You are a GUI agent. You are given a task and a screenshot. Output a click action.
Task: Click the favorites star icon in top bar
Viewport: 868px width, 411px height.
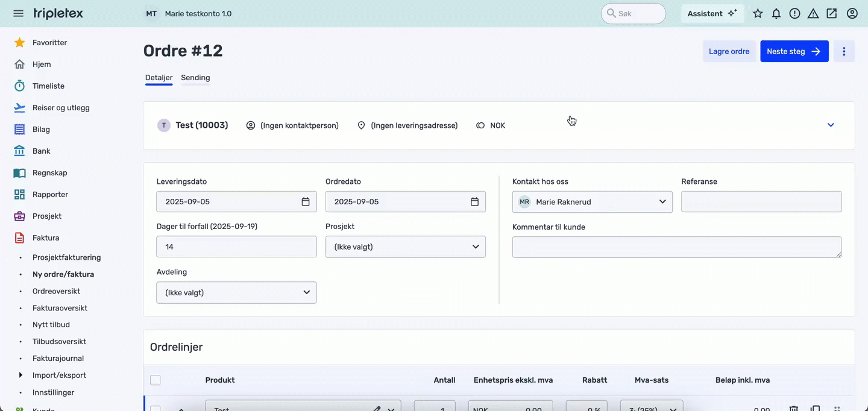(x=758, y=13)
